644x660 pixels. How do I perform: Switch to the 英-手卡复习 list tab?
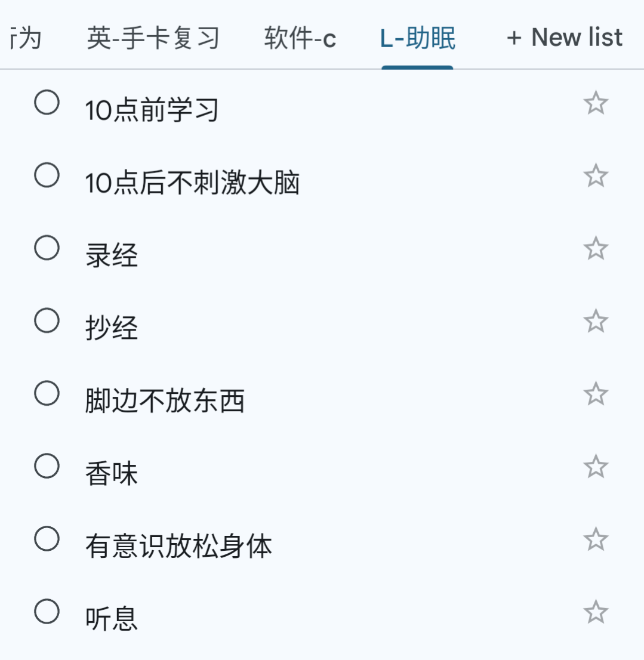click(x=153, y=38)
